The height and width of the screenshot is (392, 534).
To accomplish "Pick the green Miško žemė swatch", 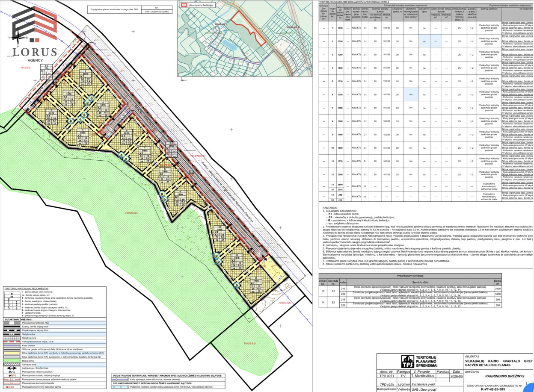I will point(12,361).
